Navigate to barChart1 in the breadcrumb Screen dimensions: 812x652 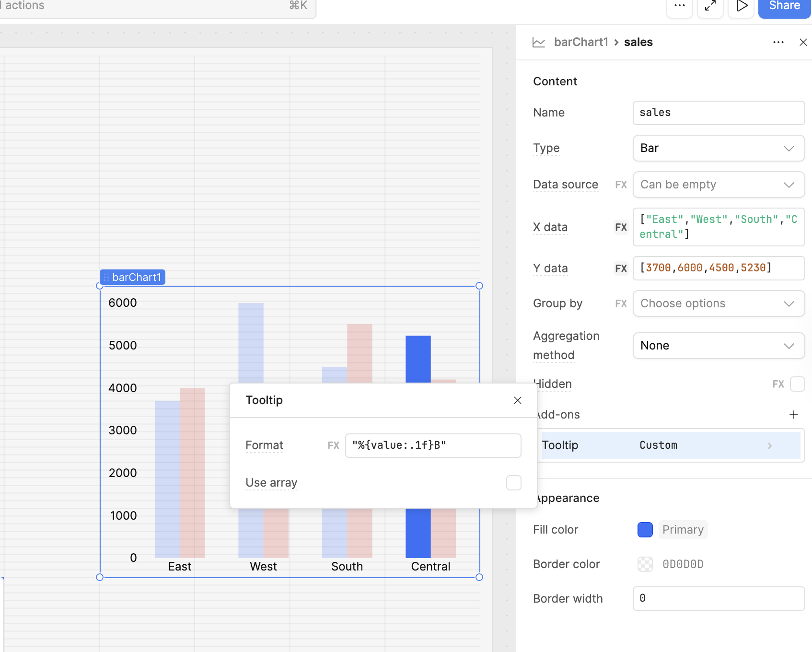click(580, 42)
